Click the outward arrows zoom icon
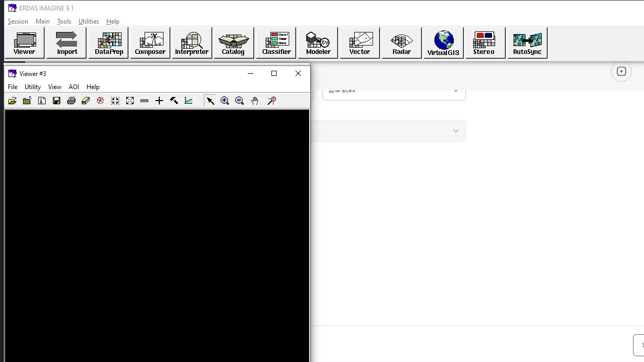The image size is (644, 362). point(130,101)
